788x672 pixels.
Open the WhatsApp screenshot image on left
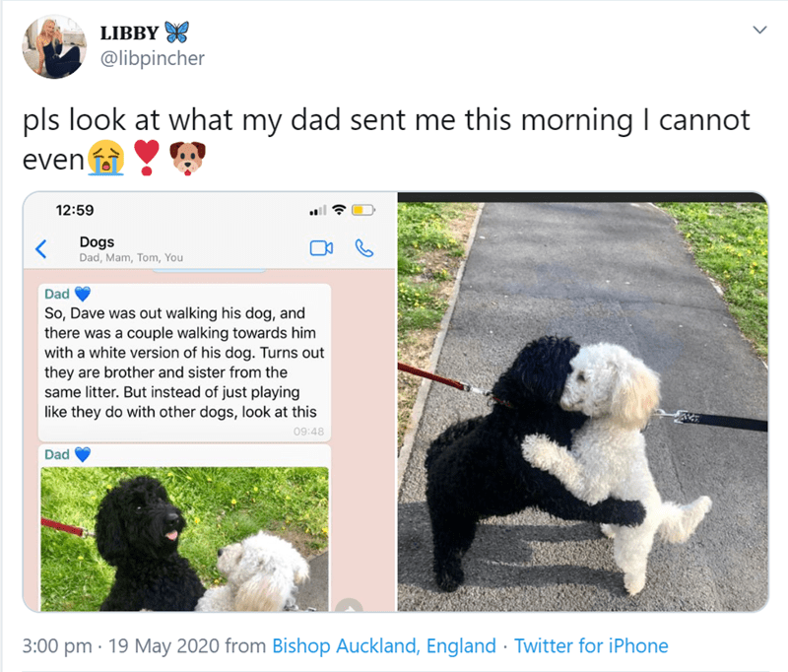(x=210, y=402)
